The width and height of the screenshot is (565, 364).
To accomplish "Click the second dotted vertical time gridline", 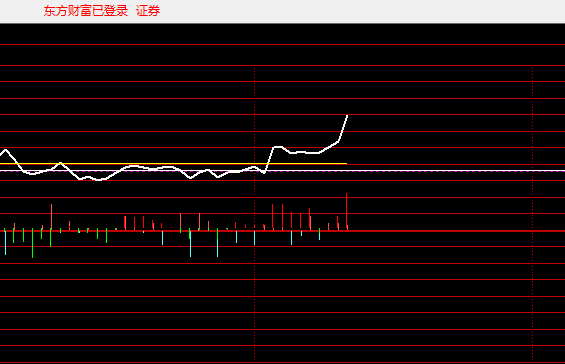I will point(533,213).
